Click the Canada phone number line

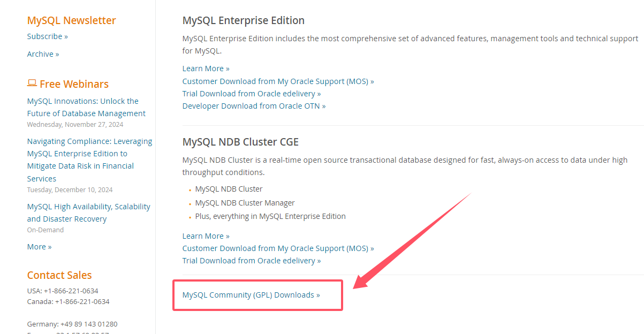pyautogui.click(x=69, y=302)
